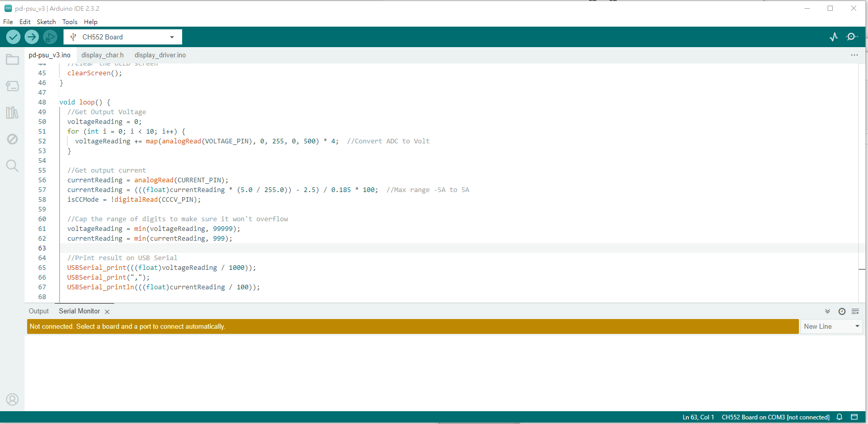This screenshot has height=424, width=868.
Task: Open the Serial Plotter icon
Action: point(834,37)
